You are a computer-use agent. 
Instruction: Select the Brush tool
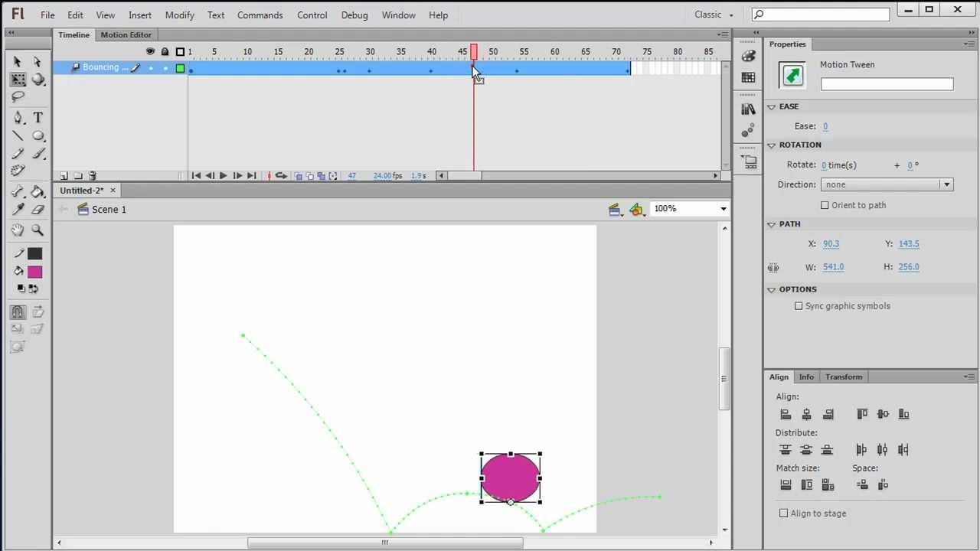pos(38,154)
